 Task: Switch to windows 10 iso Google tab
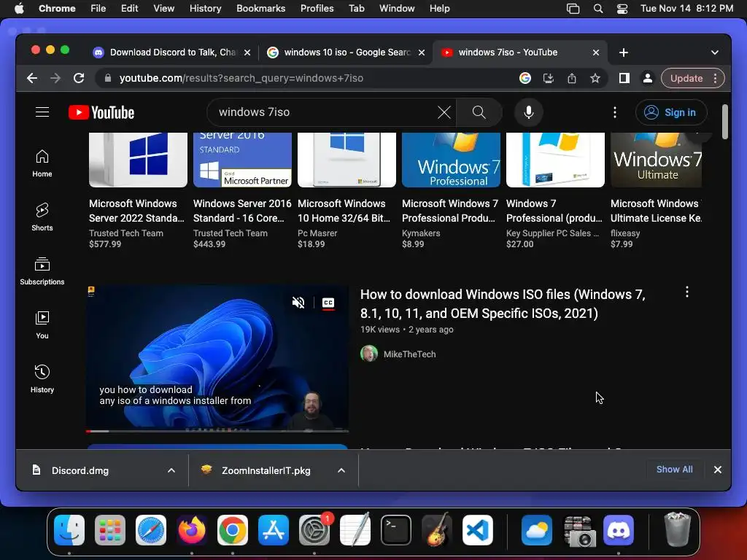click(x=347, y=52)
